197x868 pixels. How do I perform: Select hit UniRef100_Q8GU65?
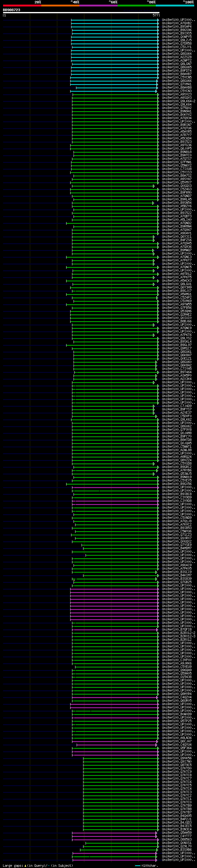(x=177, y=67)
